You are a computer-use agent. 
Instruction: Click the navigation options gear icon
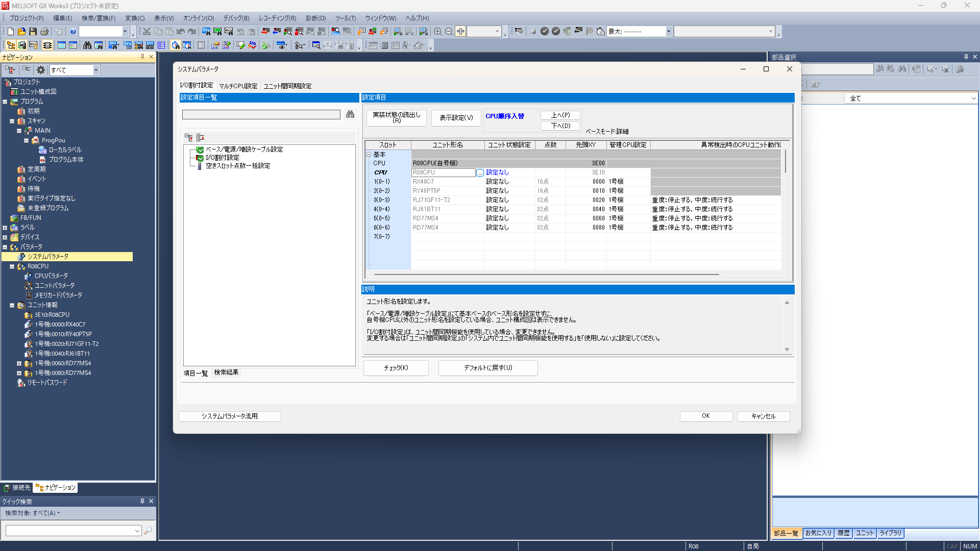(41, 70)
